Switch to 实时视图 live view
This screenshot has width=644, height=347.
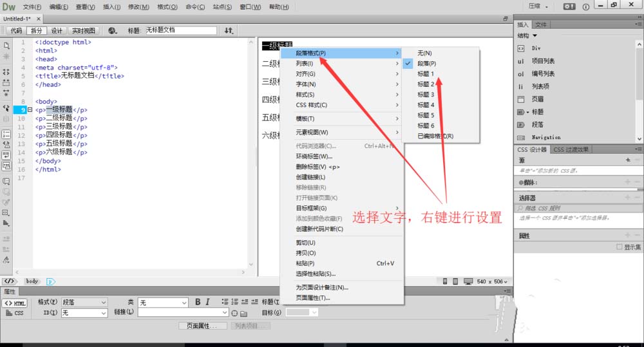point(83,30)
